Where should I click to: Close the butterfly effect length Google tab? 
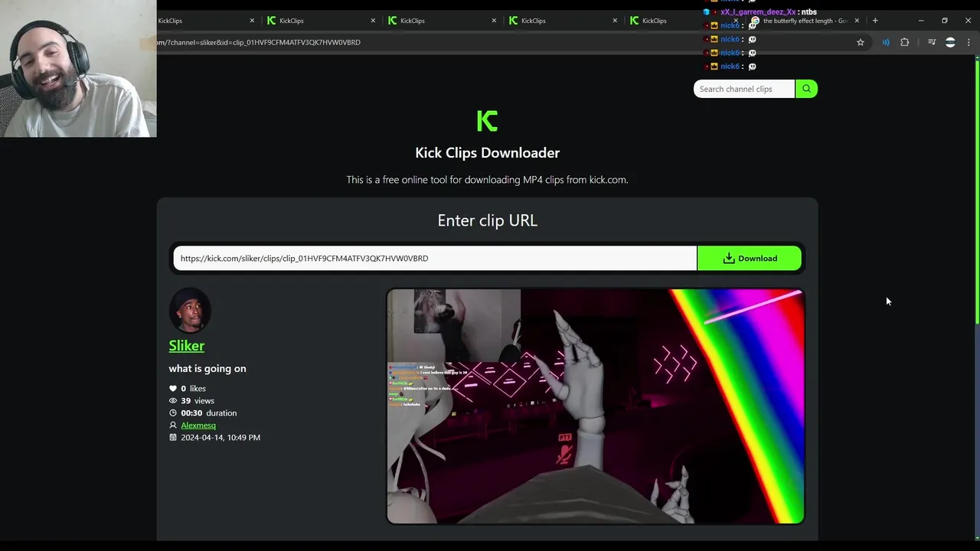pyautogui.click(x=857, y=21)
